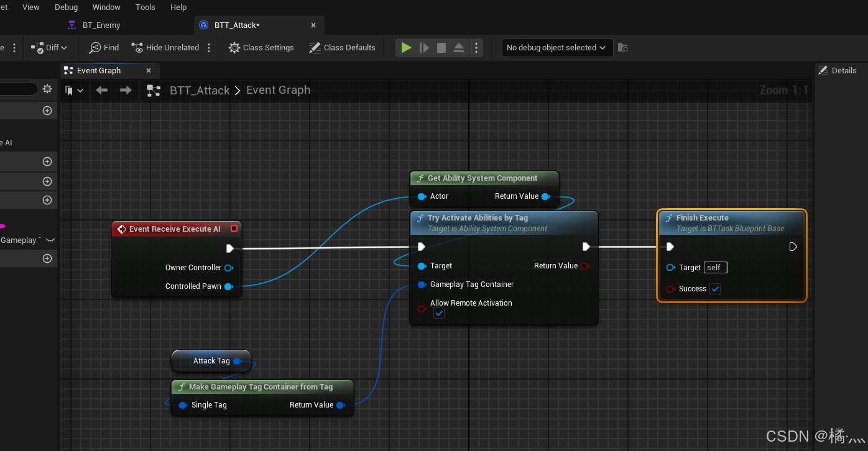
Task: Open Class Settings
Action: point(261,48)
